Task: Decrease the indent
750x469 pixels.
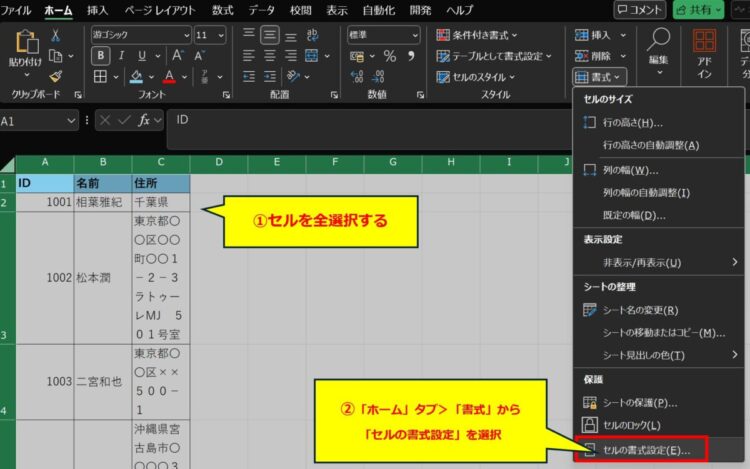Action: coord(249,76)
